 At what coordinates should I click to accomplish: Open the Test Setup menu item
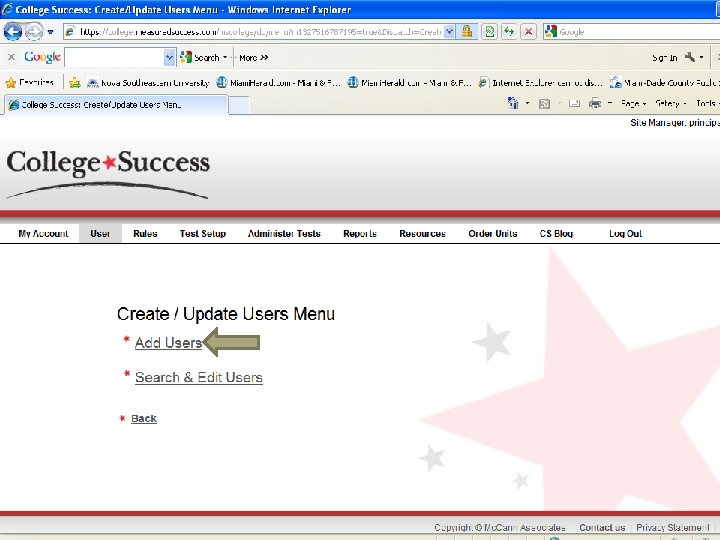tap(202, 233)
